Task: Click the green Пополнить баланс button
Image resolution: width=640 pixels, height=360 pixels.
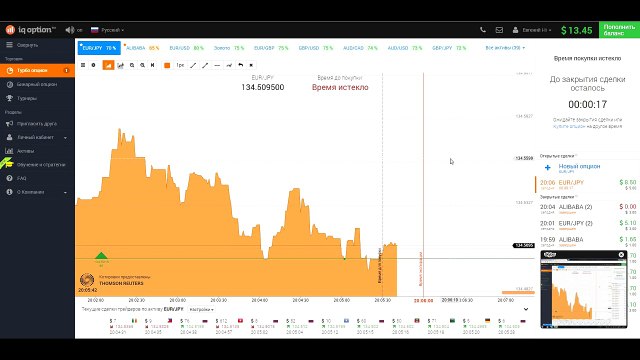Action: (619, 30)
